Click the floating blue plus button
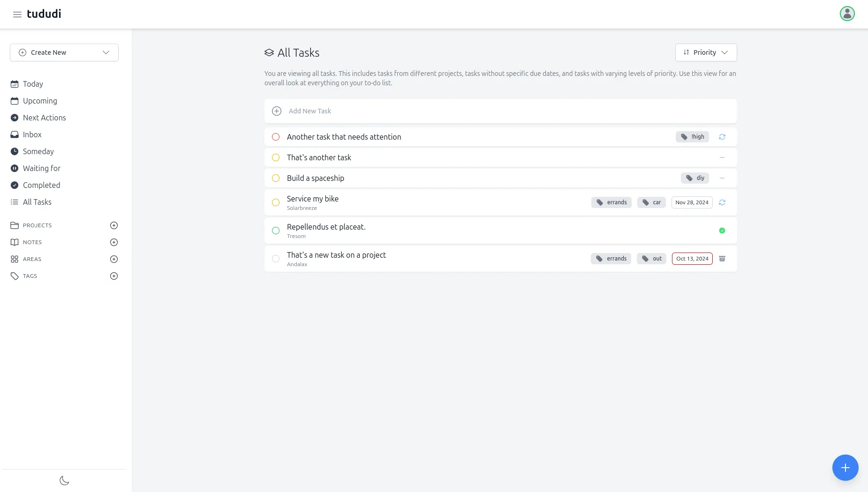 coord(845,468)
